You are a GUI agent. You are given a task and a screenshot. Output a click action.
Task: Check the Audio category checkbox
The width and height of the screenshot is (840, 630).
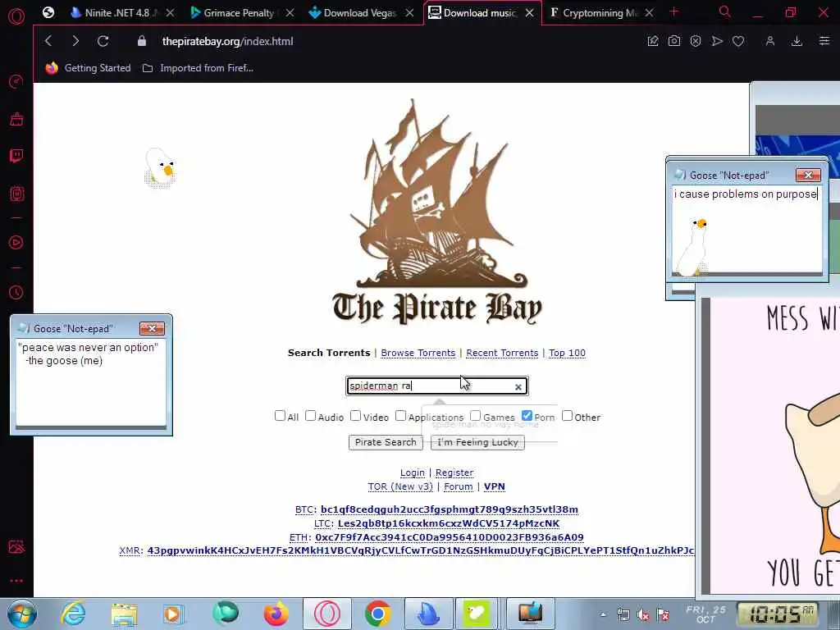pyautogui.click(x=310, y=416)
